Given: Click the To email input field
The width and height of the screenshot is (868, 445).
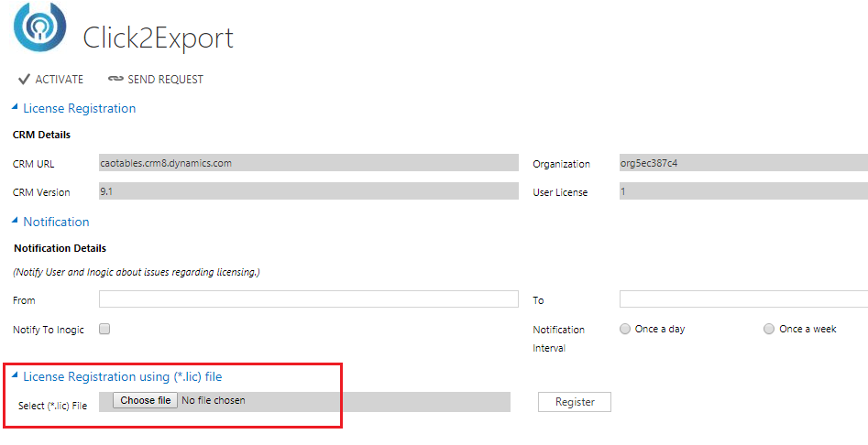Looking at the screenshot, I should 743,299.
